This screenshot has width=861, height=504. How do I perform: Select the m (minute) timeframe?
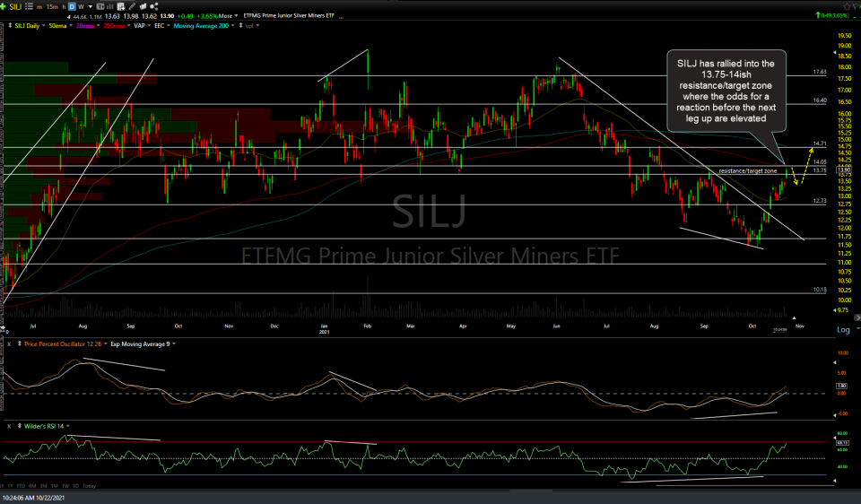click(39, 7)
